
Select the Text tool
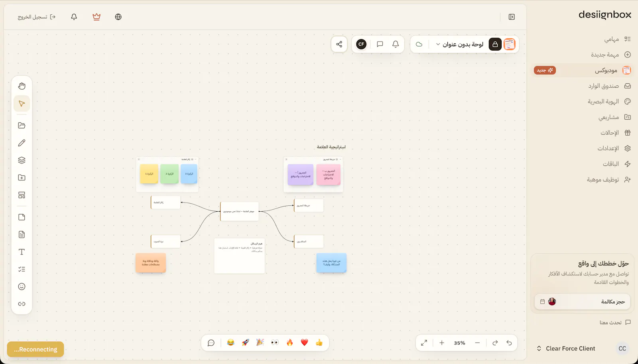coord(22,252)
